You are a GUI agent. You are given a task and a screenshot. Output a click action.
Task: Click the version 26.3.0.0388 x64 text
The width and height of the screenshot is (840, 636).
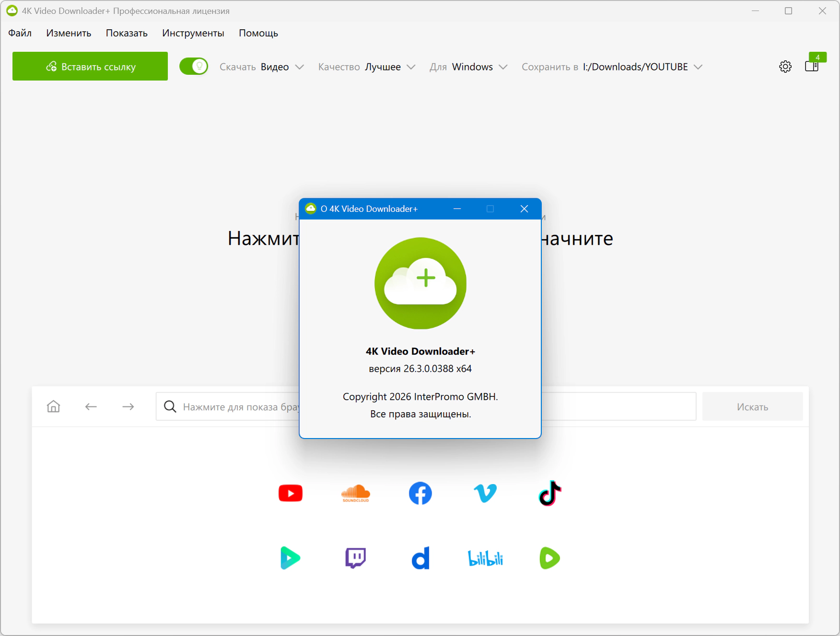tap(420, 369)
